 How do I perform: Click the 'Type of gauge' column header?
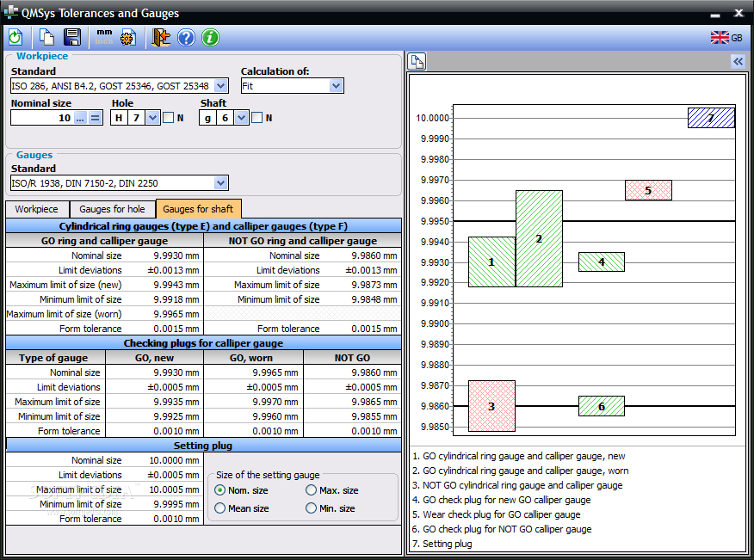[53, 358]
